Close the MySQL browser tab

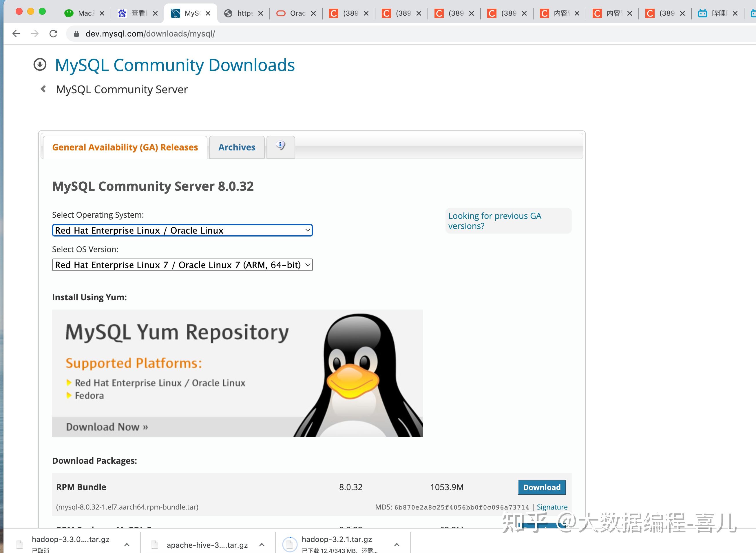point(208,13)
